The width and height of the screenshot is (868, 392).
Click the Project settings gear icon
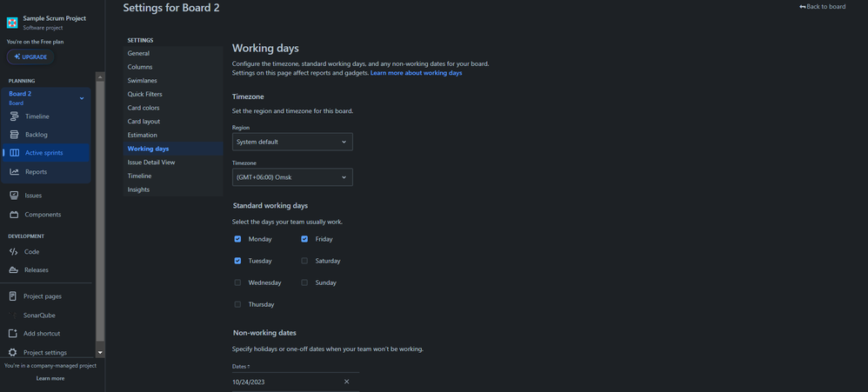(x=13, y=353)
